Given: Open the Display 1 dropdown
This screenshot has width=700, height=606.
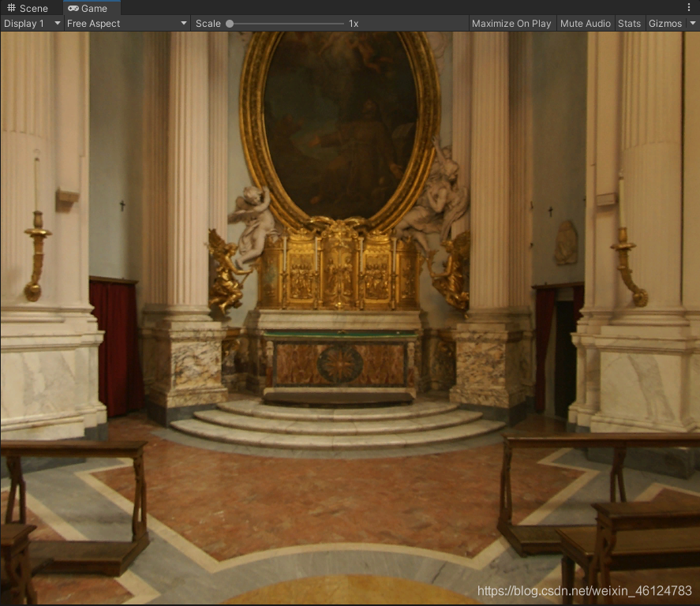Looking at the screenshot, I should [32, 23].
